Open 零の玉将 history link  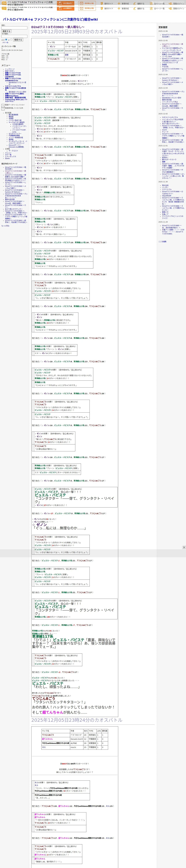click(x=165, y=185)
